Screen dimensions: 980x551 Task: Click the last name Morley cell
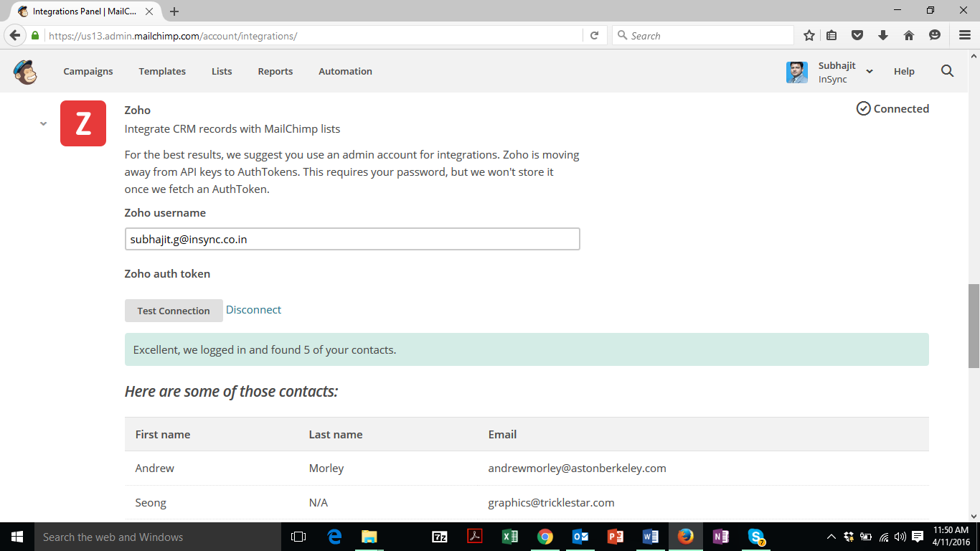tap(326, 468)
